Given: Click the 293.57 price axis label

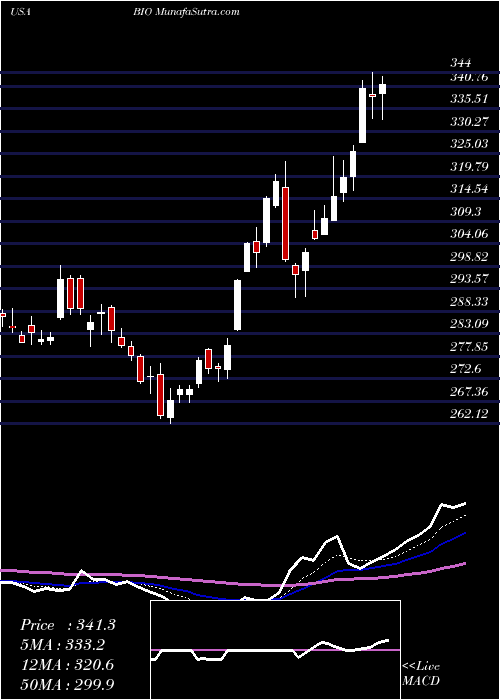Looking at the screenshot, I should [469, 279].
